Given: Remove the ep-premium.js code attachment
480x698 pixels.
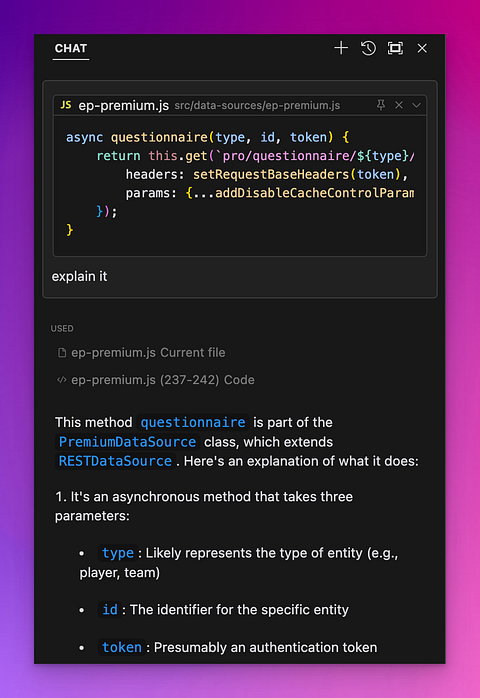Looking at the screenshot, I should pyautogui.click(x=399, y=105).
